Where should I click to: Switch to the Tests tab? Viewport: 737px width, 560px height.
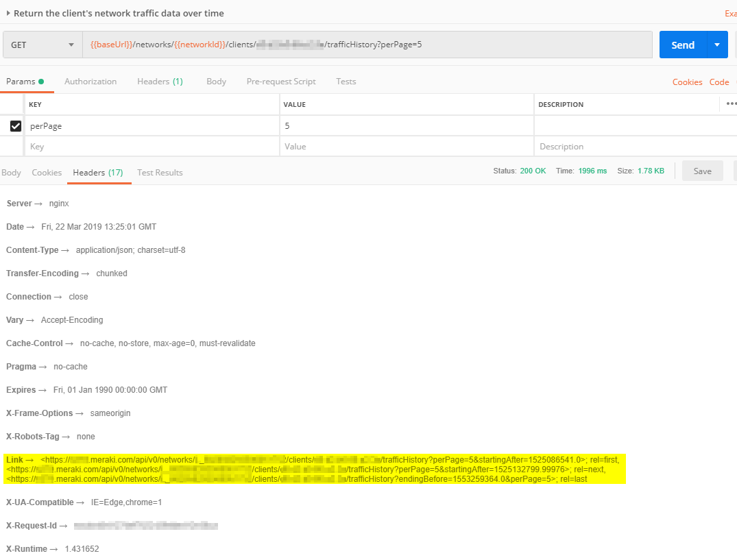[346, 81]
